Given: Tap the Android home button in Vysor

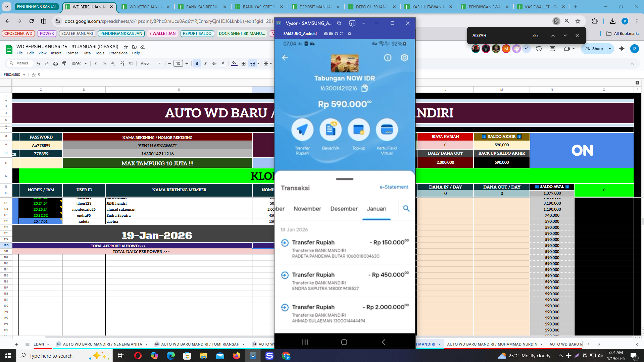Looking at the screenshot, I should (344, 342).
